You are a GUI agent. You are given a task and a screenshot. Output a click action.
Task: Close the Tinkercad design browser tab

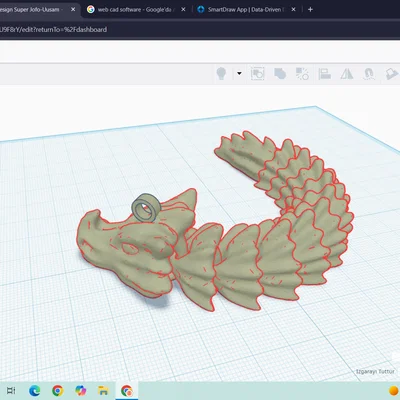73,10
